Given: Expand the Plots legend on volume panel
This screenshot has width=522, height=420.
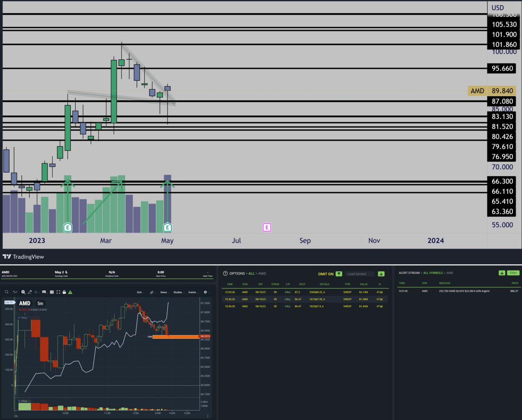Looking at the screenshot, I should [22, 401].
